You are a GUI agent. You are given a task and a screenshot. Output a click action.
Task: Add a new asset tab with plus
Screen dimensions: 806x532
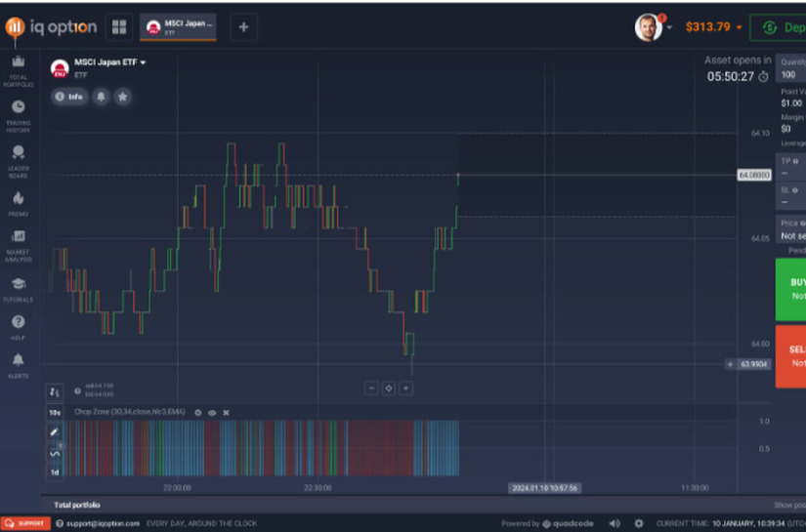point(243,26)
